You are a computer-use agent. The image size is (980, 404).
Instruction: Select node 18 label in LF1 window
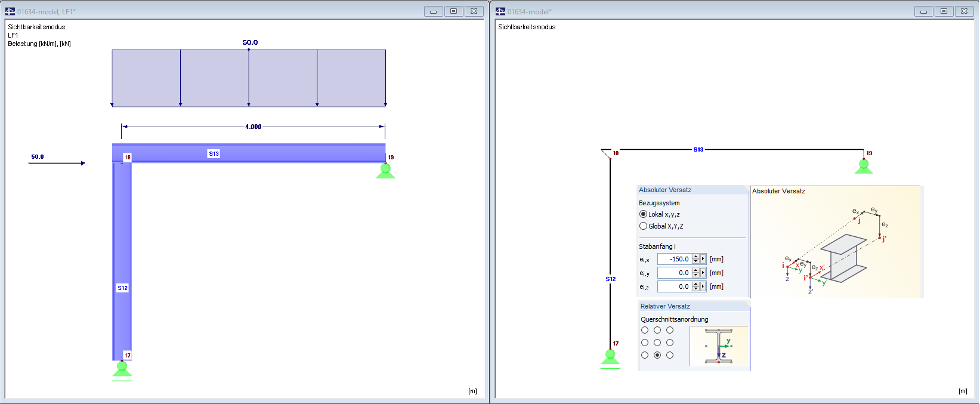127,158
